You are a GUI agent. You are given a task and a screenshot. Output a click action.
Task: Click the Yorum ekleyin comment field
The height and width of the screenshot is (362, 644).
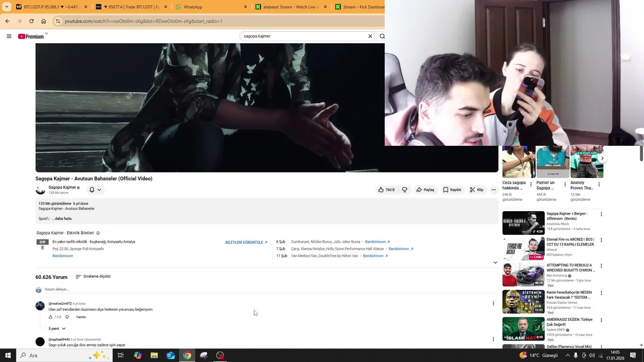click(269, 290)
